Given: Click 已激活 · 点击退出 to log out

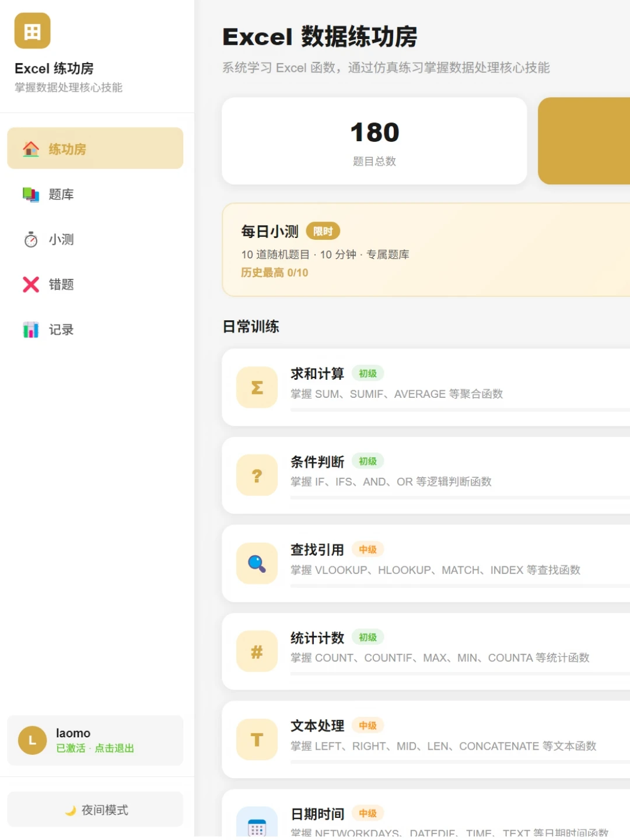Looking at the screenshot, I should coord(95,748).
